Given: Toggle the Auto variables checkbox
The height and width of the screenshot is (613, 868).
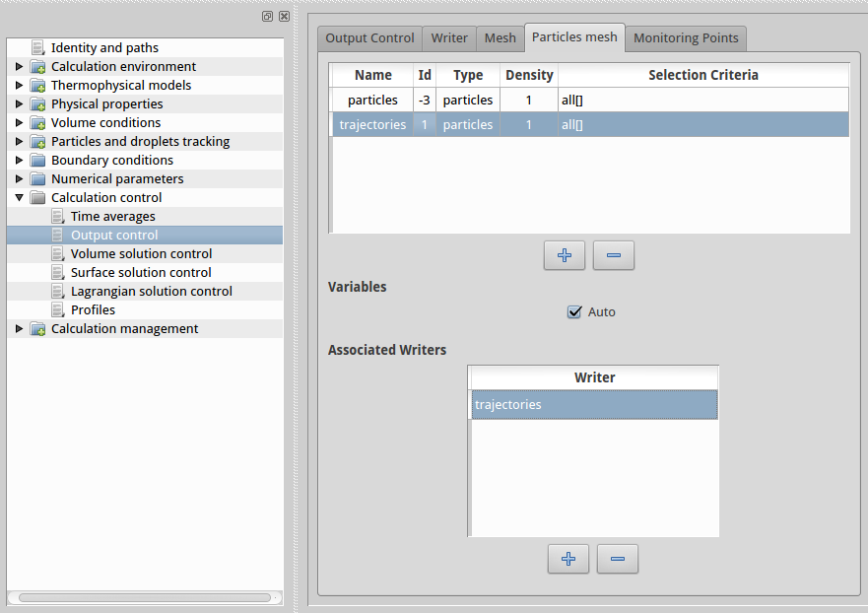Looking at the screenshot, I should (x=575, y=312).
